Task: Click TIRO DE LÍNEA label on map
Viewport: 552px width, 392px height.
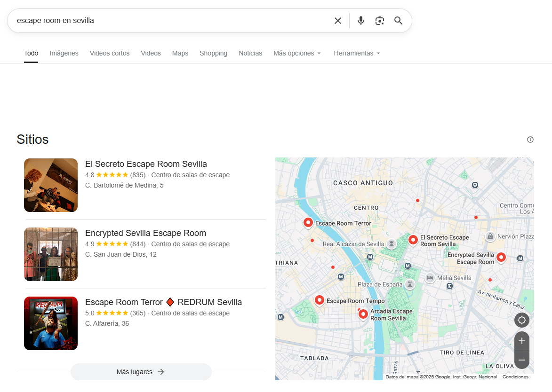Action: point(462,353)
